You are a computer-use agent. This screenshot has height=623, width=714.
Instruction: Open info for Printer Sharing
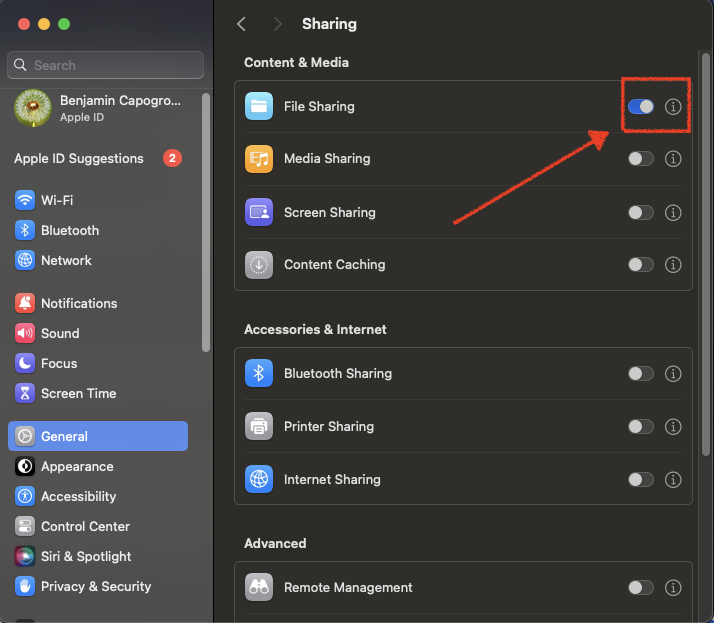point(673,426)
